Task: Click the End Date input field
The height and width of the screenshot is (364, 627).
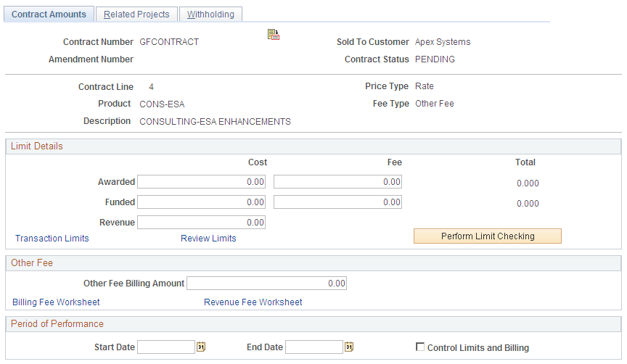Action: [x=314, y=347]
